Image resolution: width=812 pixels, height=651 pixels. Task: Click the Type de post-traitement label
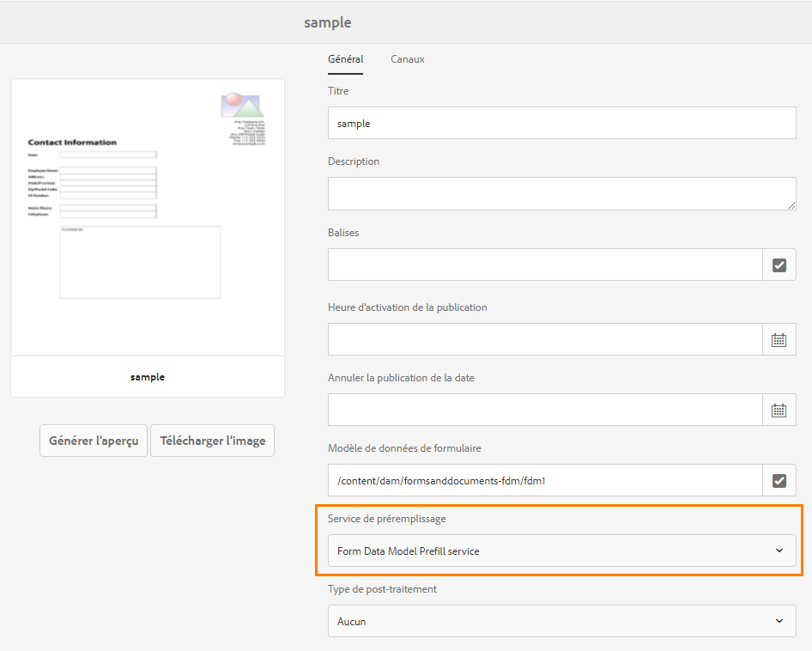pos(382,589)
